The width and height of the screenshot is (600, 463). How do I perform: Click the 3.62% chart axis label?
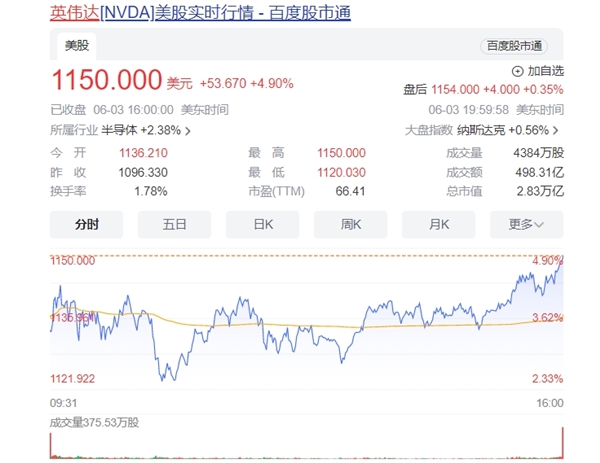(548, 317)
